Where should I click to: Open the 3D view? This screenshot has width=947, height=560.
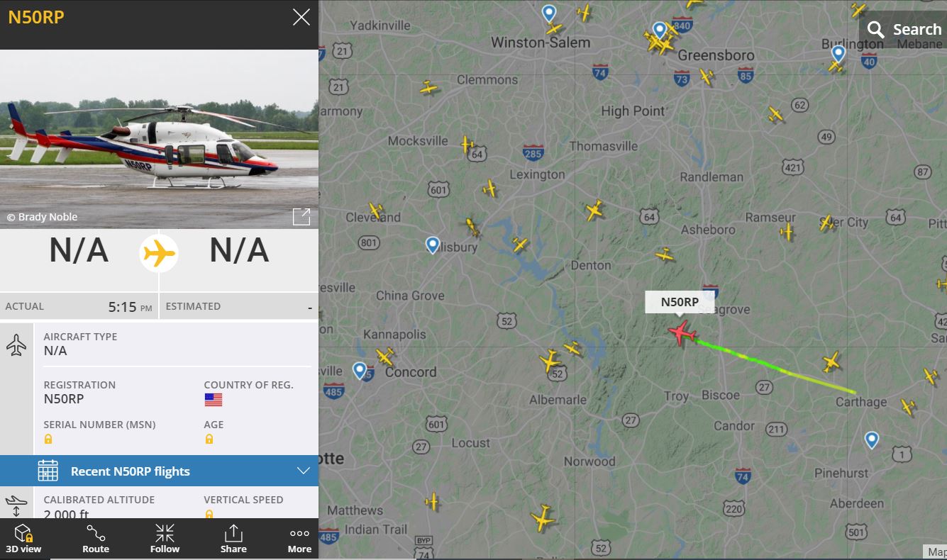[23, 539]
